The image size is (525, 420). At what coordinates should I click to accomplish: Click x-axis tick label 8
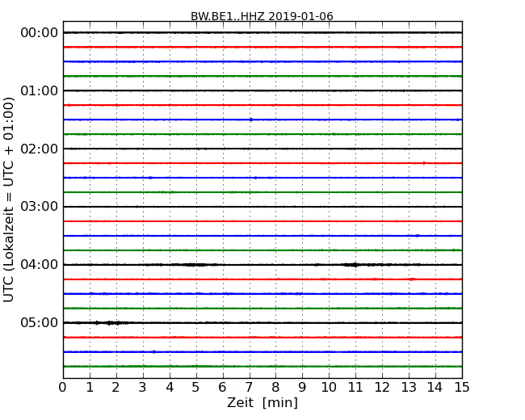[x=276, y=388]
